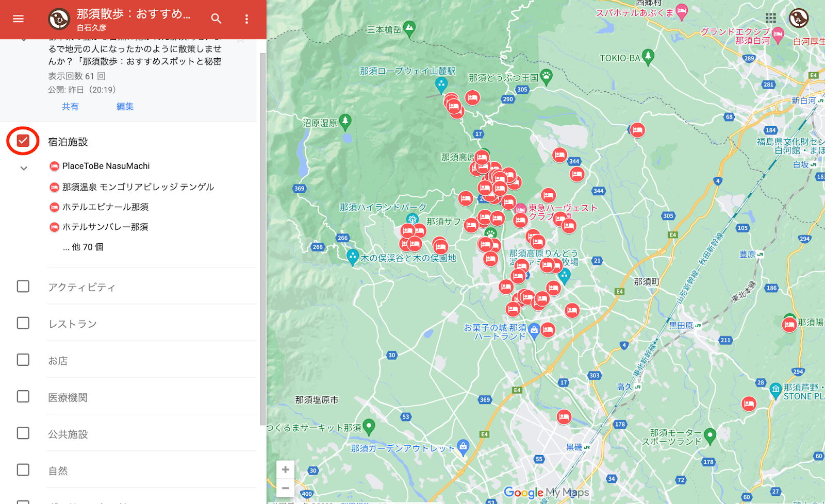Click the 那須塩原市 city label

click(x=317, y=400)
